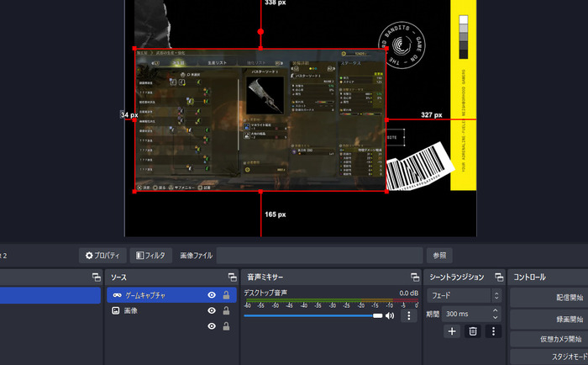The width and height of the screenshot is (588, 365).
Task: Click the 画像ファイル path input field
Action: pos(319,255)
